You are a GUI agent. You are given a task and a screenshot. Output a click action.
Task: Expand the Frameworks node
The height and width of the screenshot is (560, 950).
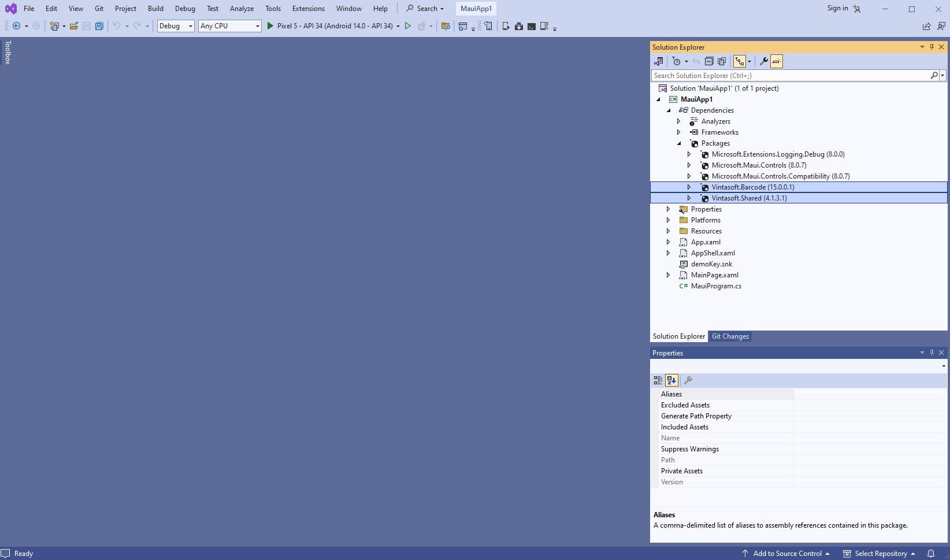pos(679,132)
